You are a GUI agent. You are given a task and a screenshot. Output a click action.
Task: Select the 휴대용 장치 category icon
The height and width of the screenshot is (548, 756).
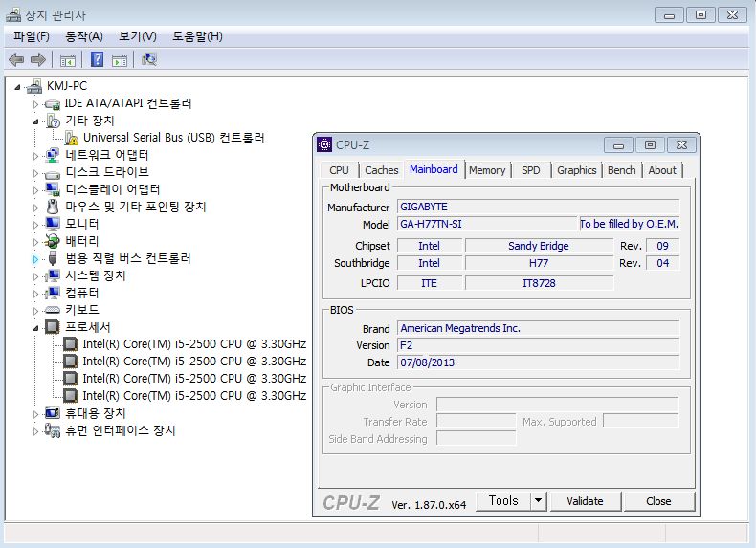coord(52,413)
